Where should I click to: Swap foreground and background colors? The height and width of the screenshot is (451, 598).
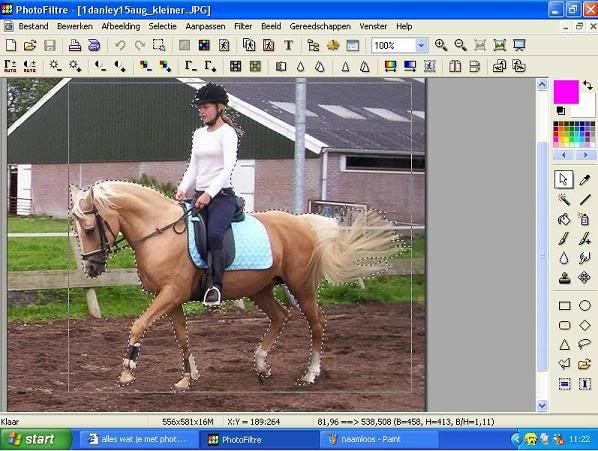(587, 85)
